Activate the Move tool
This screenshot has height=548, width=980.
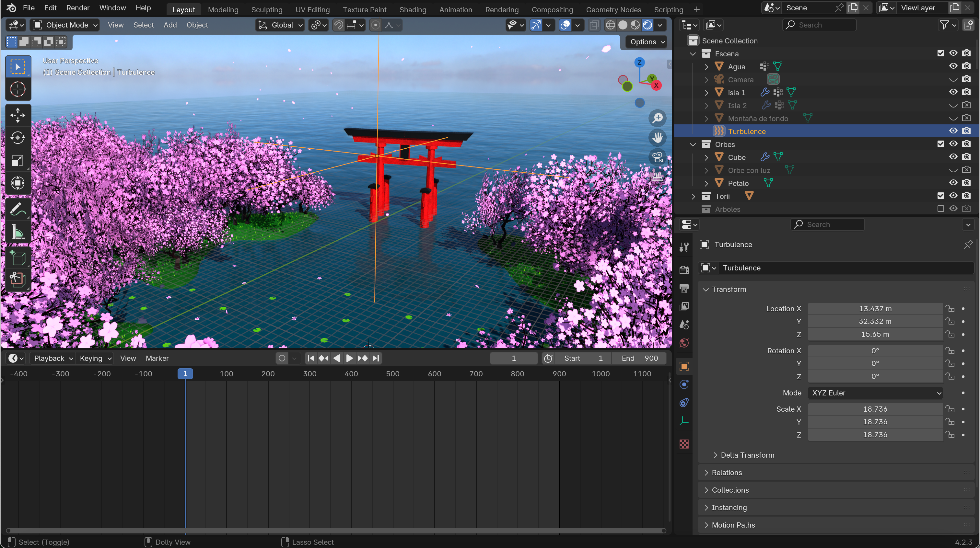pos(17,115)
